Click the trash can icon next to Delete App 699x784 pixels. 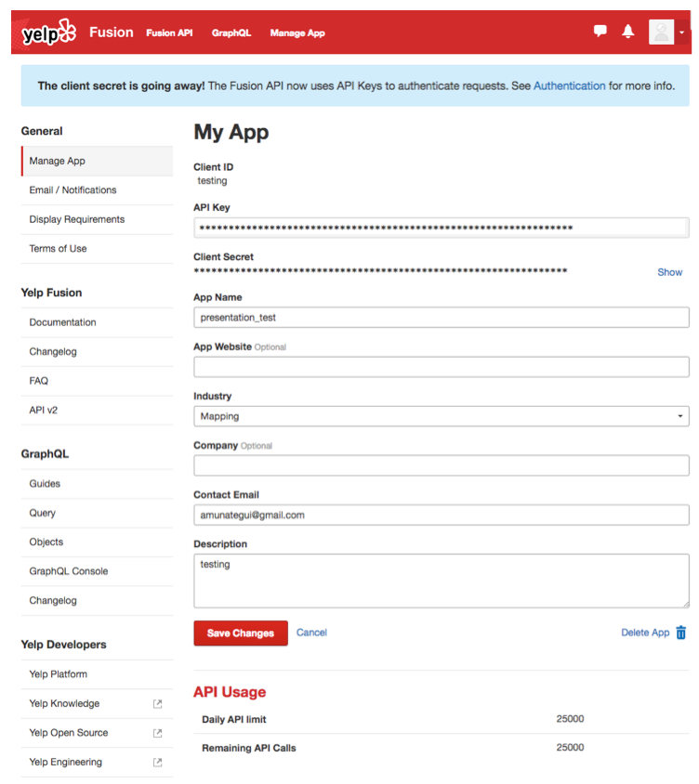(681, 633)
